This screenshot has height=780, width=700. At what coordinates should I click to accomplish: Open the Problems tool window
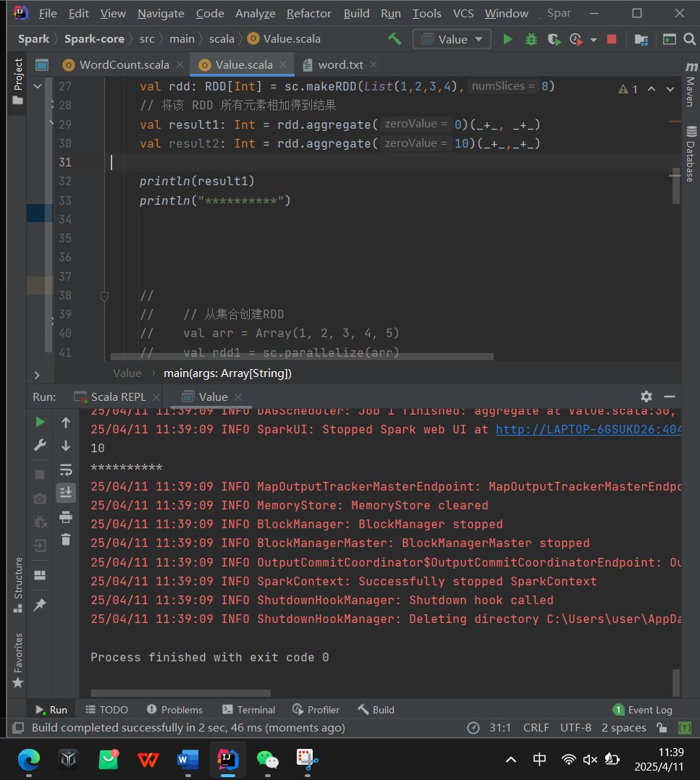click(174, 710)
